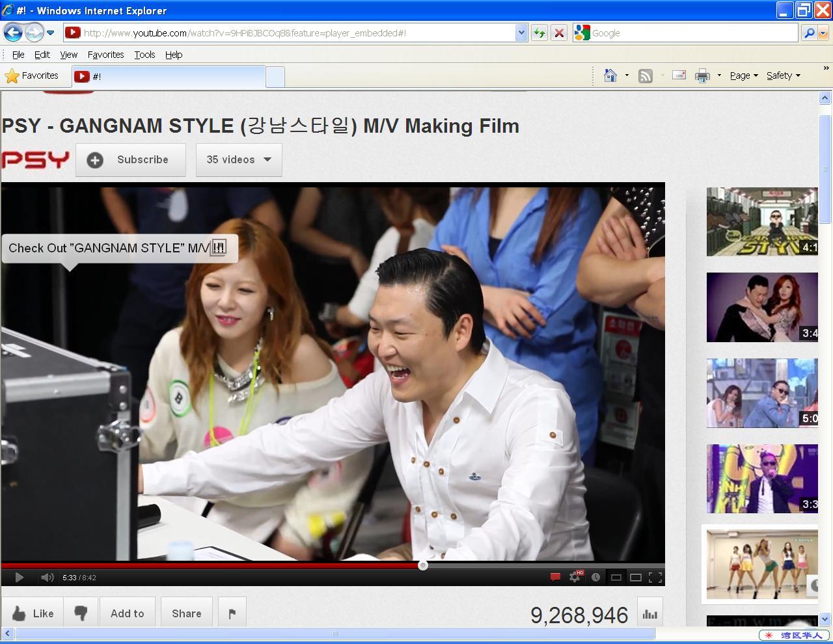Image resolution: width=833 pixels, height=644 pixels.
Task: Click the Share button
Action: click(x=187, y=613)
